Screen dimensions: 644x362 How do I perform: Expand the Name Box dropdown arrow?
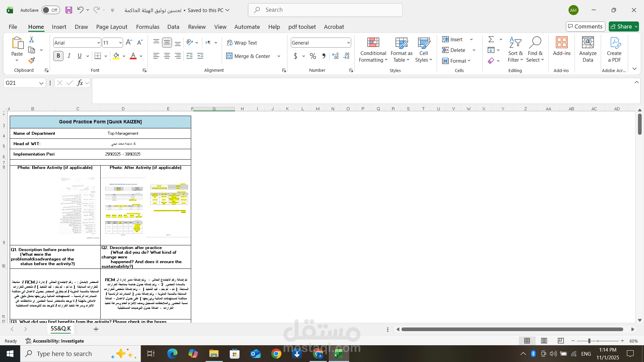[x=41, y=83]
